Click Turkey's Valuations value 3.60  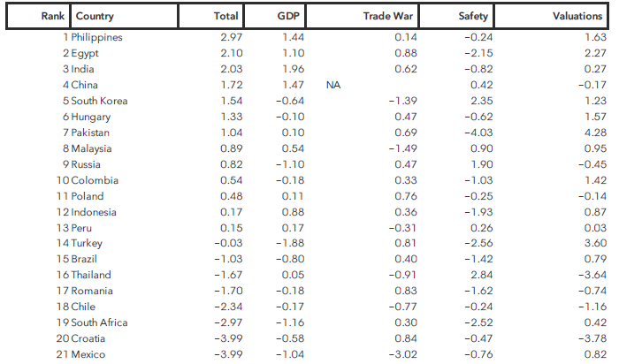595,244
